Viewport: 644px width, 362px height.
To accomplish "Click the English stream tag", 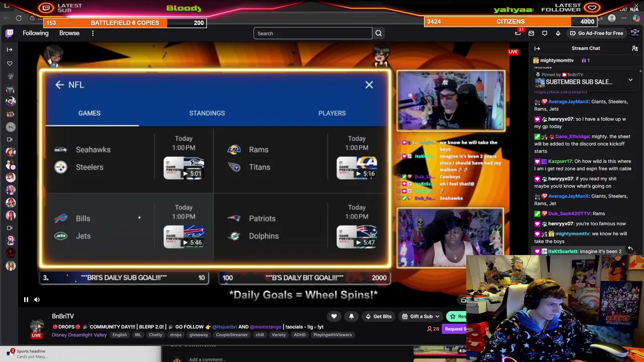I will (x=120, y=335).
